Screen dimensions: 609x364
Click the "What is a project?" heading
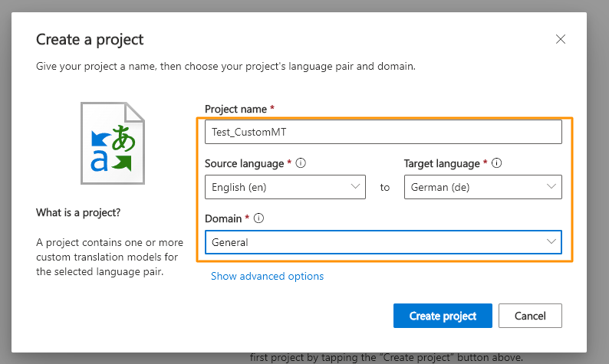point(78,212)
